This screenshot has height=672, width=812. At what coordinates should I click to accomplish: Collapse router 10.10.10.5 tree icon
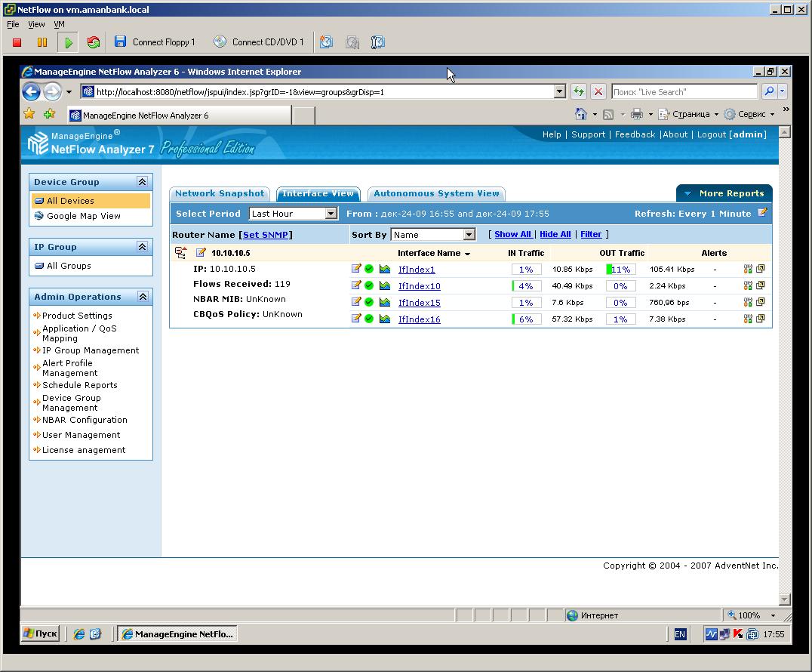click(180, 253)
